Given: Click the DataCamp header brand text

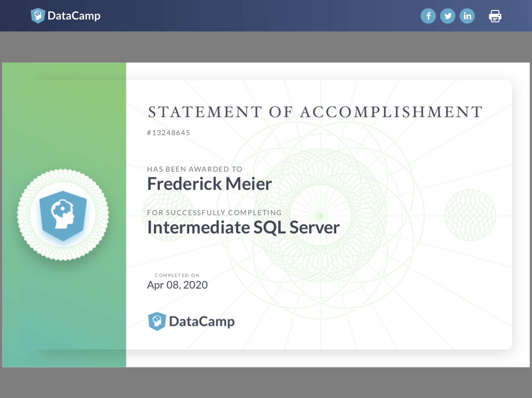Looking at the screenshot, I should coord(74,16).
